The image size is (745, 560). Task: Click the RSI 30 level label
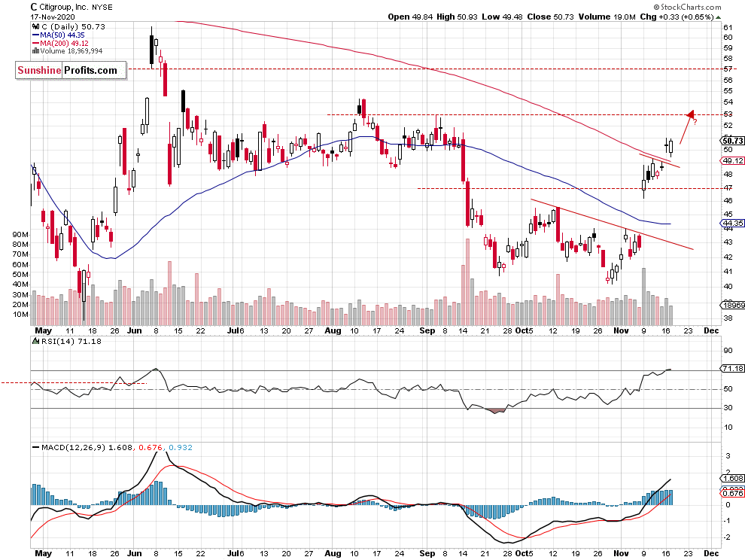click(x=728, y=408)
